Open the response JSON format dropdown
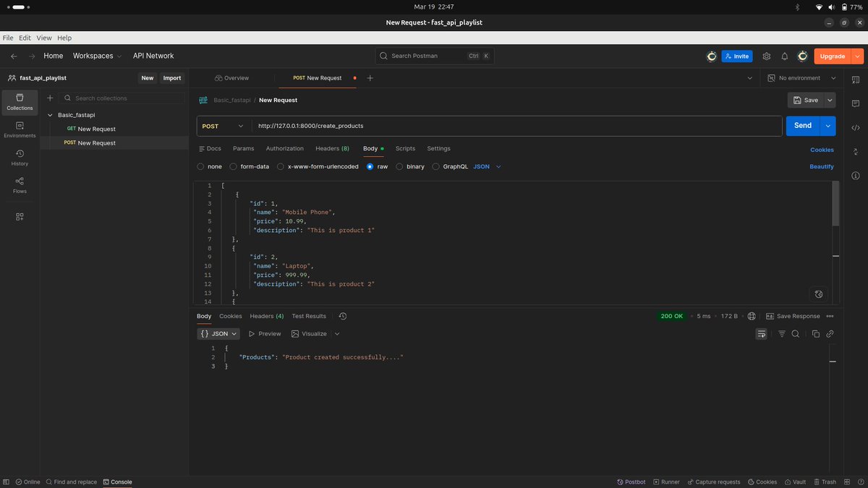Viewport: 868px width, 488px height. [x=218, y=334]
